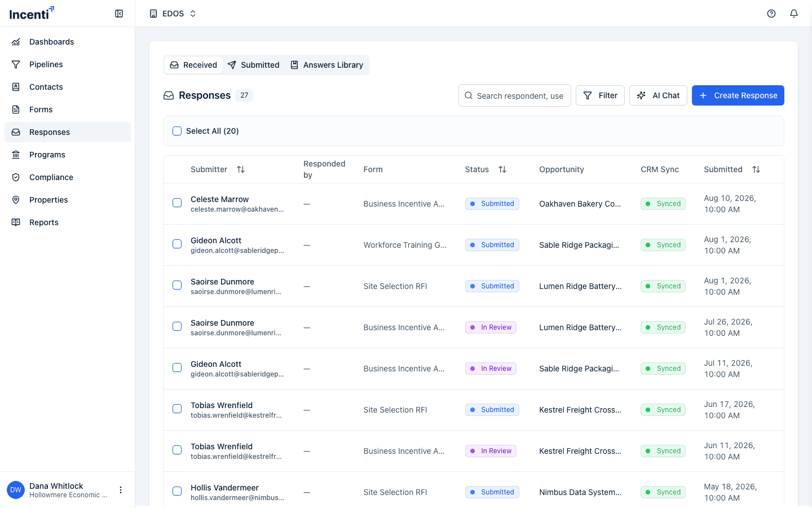Collapse the sidebar panel icon
Image resolution: width=812 pixels, height=508 pixels.
119,14
